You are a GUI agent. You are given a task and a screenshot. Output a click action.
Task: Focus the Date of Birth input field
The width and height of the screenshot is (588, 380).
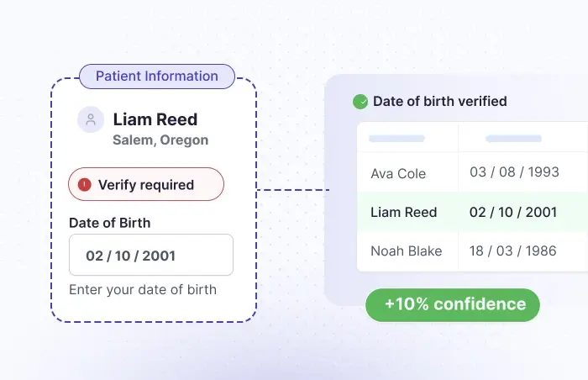tap(151, 255)
